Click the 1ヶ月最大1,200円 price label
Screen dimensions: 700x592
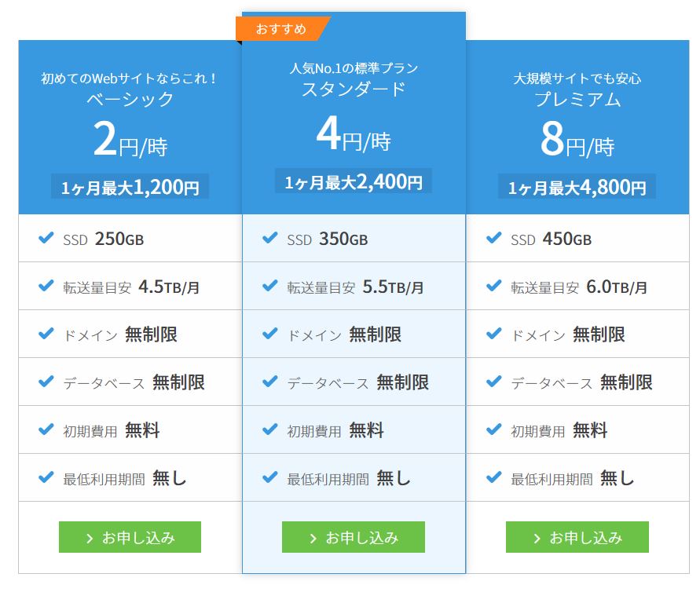(130, 187)
